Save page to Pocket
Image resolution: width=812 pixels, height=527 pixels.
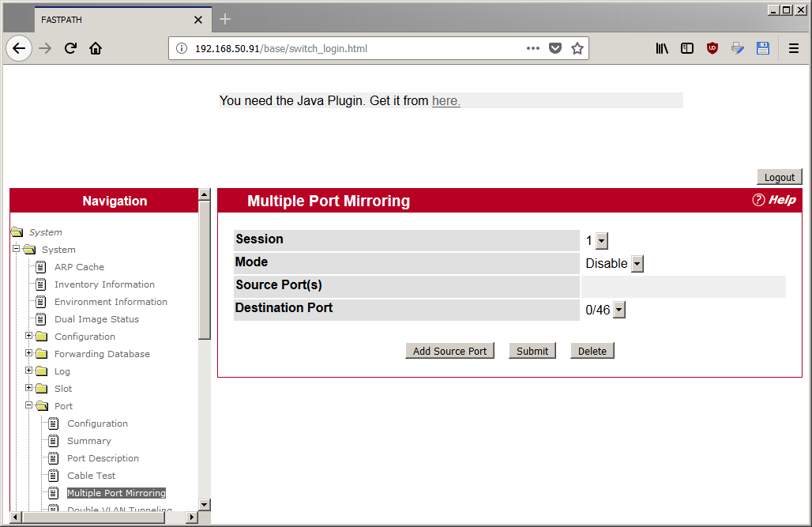click(x=555, y=49)
